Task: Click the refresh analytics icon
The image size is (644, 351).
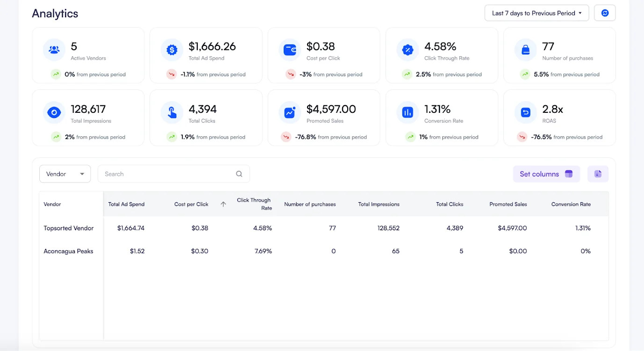Action: (x=605, y=13)
